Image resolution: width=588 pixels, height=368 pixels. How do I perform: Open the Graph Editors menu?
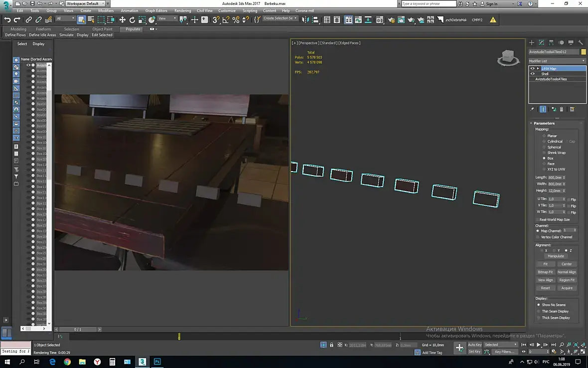(x=156, y=10)
